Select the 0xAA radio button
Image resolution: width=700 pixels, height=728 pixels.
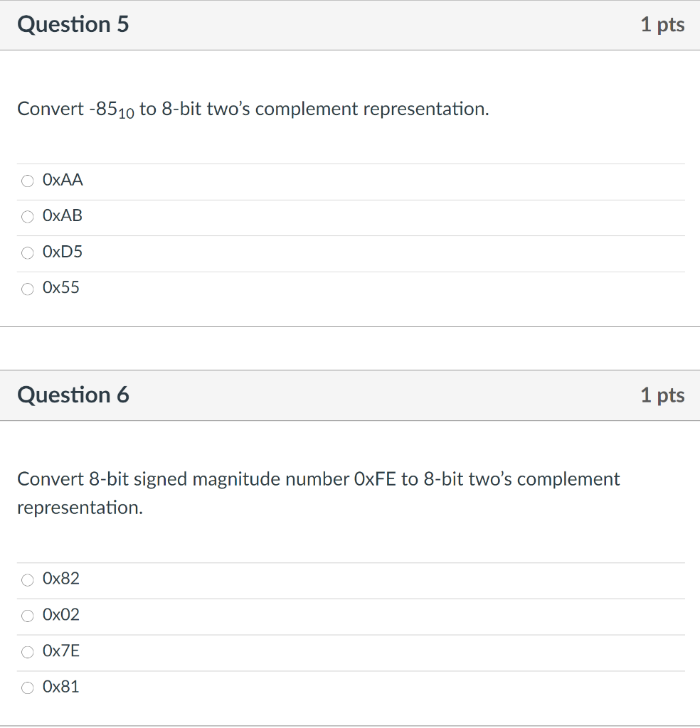coord(28,181)
